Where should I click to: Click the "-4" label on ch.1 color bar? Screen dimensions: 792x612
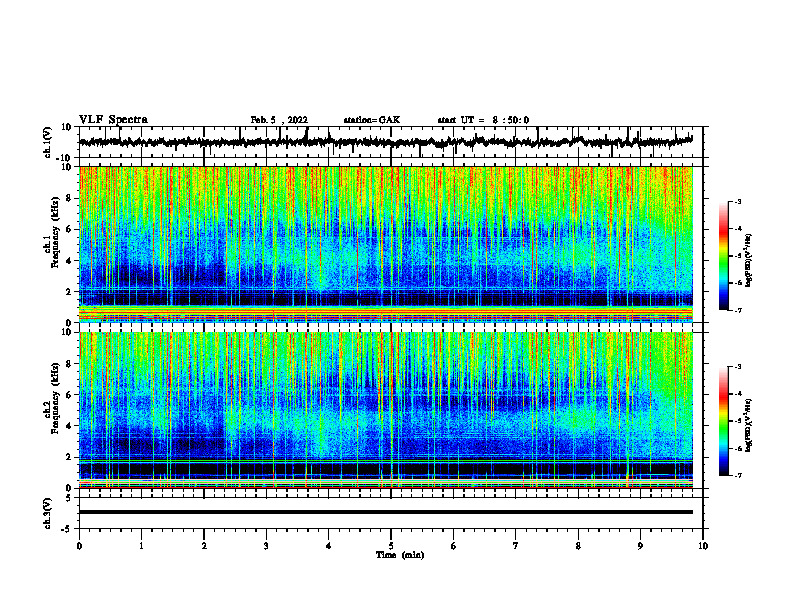pyautogui.click(x=738, y=229)
